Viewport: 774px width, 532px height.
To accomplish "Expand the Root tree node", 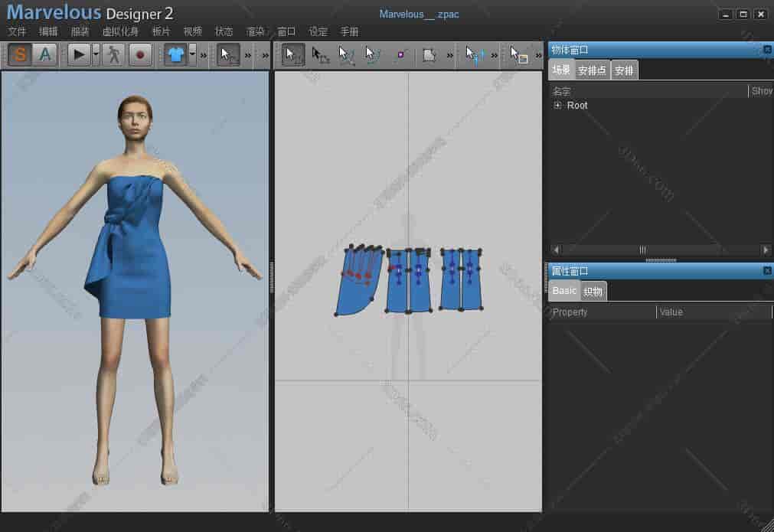I will click(x=557, y=106).
